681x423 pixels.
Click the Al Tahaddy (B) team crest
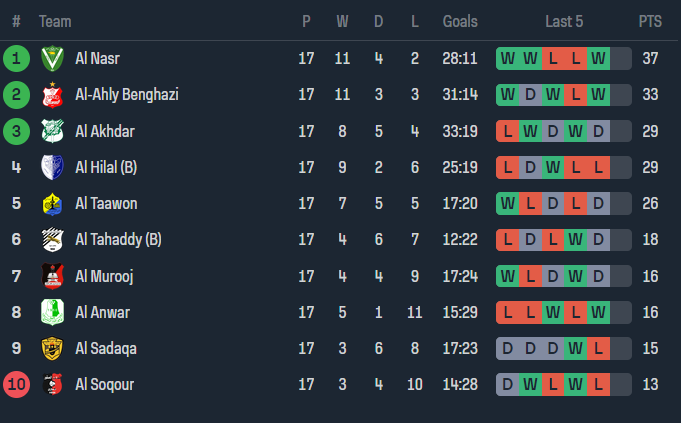[52, 240]
